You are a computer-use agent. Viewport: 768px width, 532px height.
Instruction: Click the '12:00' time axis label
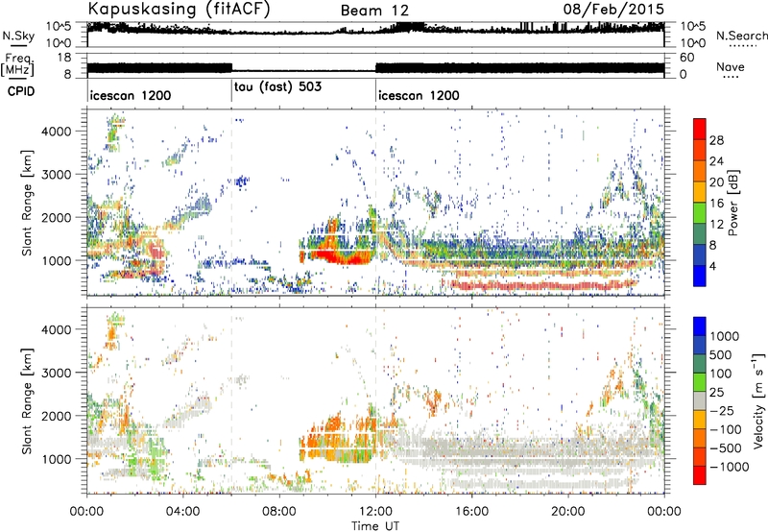click(x=375, y=512)
